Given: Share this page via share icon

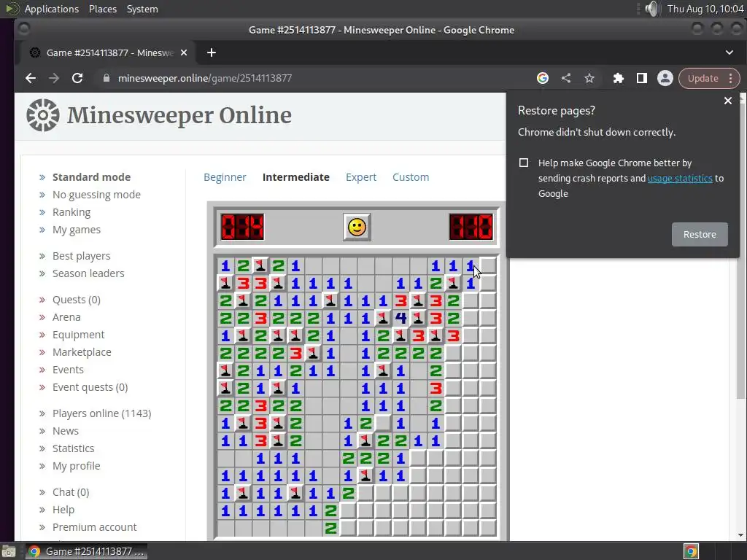Looking at the screenshot, I should coord(566,78).
